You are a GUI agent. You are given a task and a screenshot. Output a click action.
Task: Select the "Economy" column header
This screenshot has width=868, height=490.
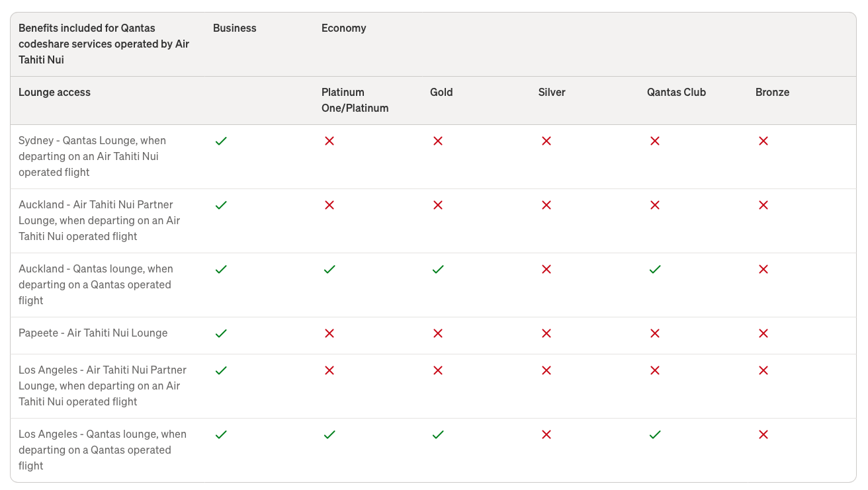(x=344, y=28)
